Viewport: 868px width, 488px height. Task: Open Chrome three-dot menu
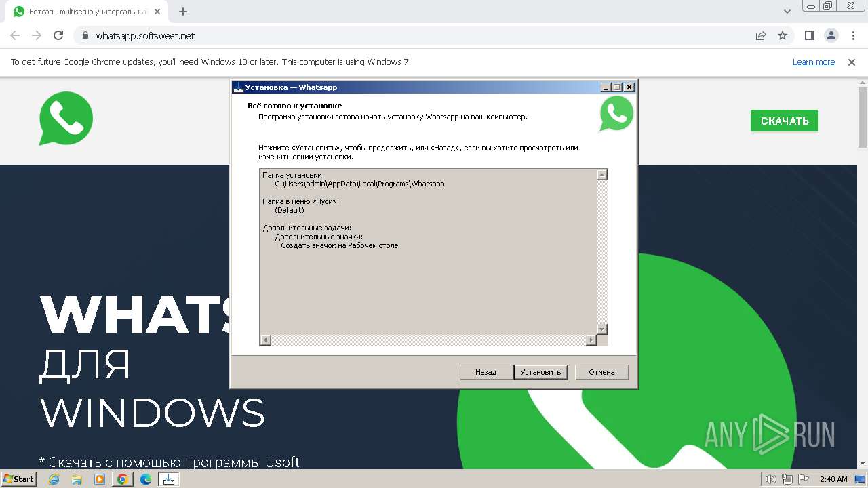(x=852, y=35)
